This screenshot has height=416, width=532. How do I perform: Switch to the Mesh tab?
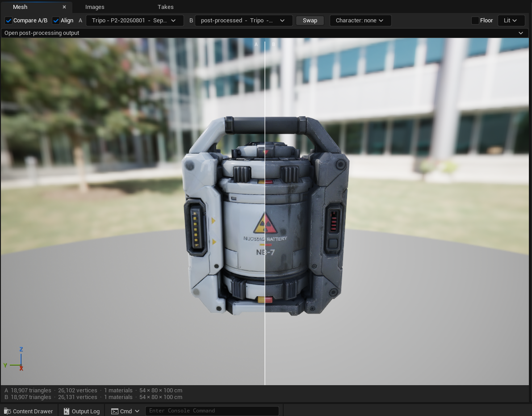[21, 7]
